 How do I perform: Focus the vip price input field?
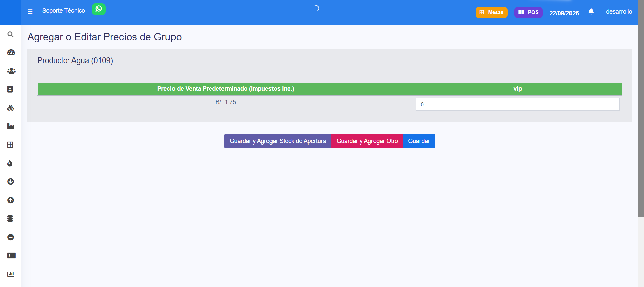517,105
